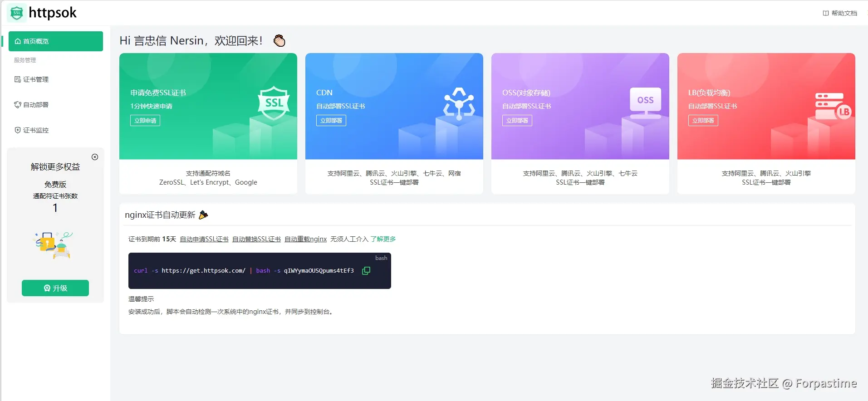Copy the curl install command
The width and height of the screenshot is (868, 401).
click(x=366, y=270)
